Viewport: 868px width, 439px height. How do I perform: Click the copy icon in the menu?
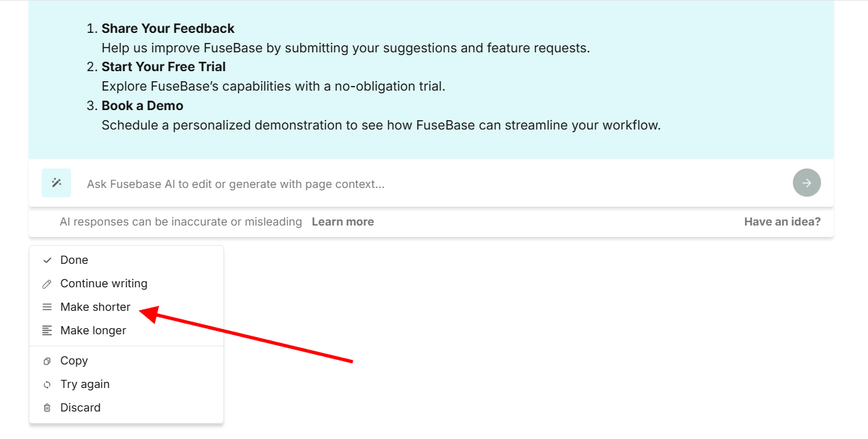(47, 361)
